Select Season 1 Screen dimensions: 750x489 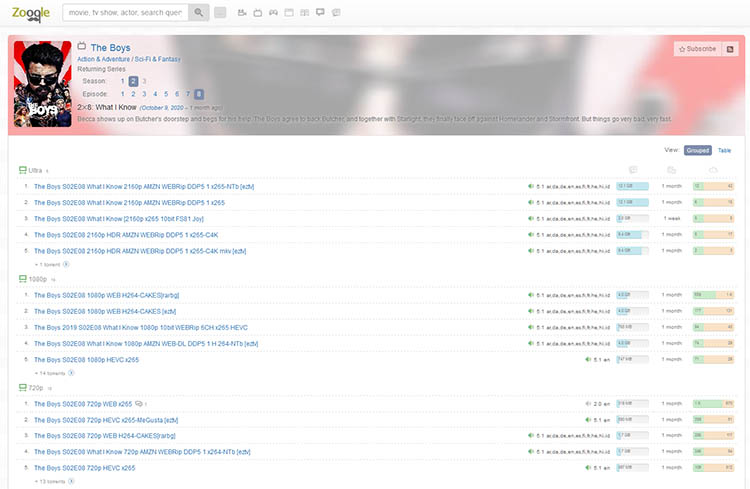pyautogui.click(x=122, y=81)
